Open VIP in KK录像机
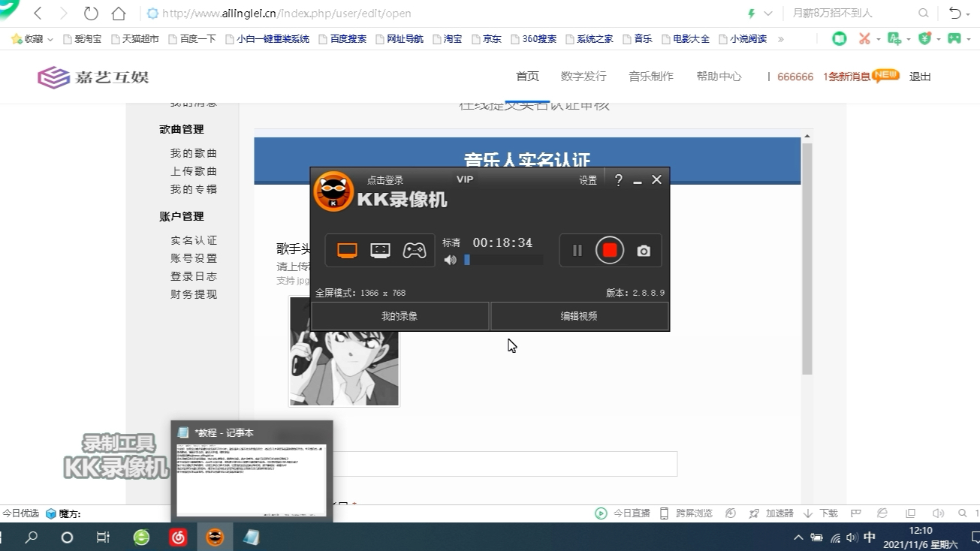The width and height of the screenshot is (980, 551). [465, 179]
